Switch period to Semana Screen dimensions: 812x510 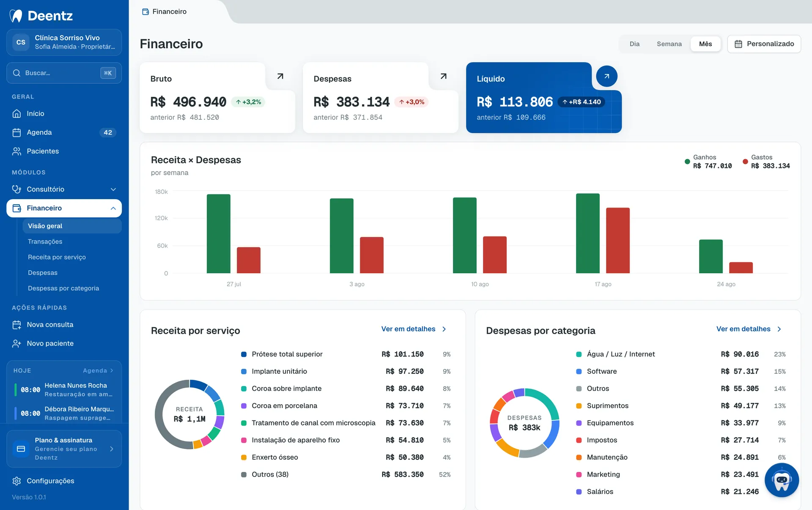click(669, 44)
